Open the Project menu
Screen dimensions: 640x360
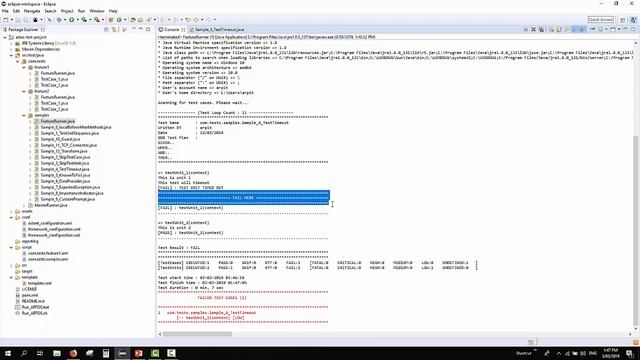pyautogui.click(x=67, y=11)
